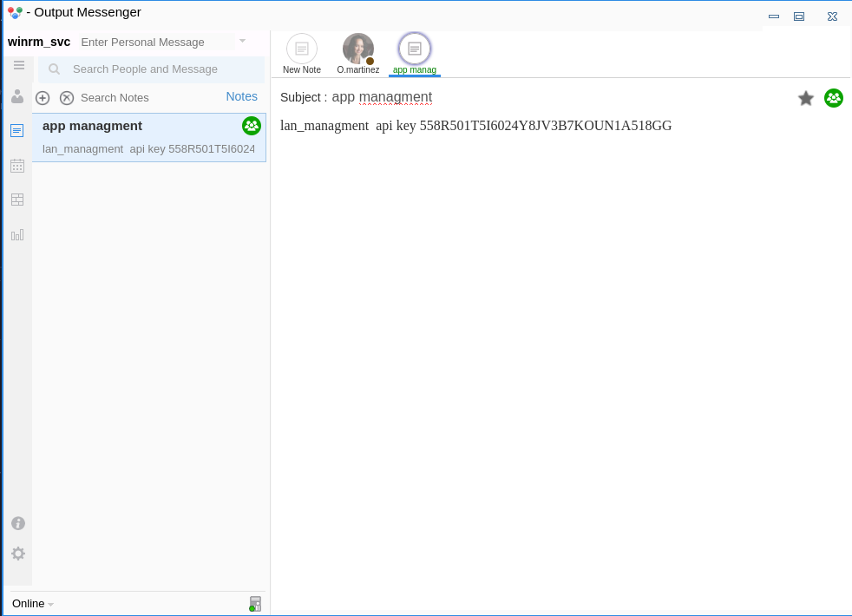Select the app managment note in list
Image resolution: width=852 pixels, height=616 pixels.
pyautogui.click(x=149, y=137)
